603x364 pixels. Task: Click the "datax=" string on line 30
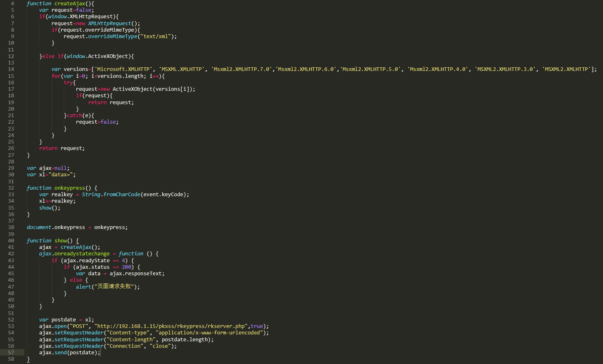[x=60, y=175]
